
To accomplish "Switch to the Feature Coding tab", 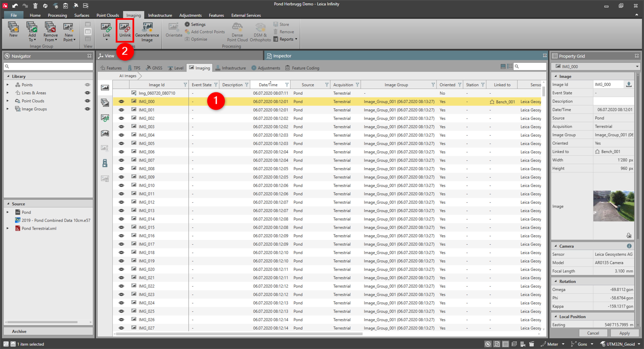I will (302, 68).
